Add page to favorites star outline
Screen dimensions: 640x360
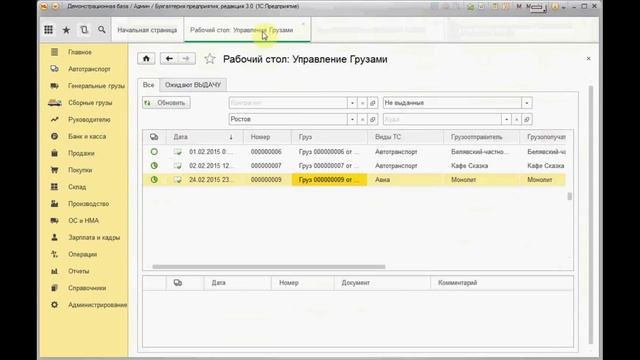tap(209, 59)
